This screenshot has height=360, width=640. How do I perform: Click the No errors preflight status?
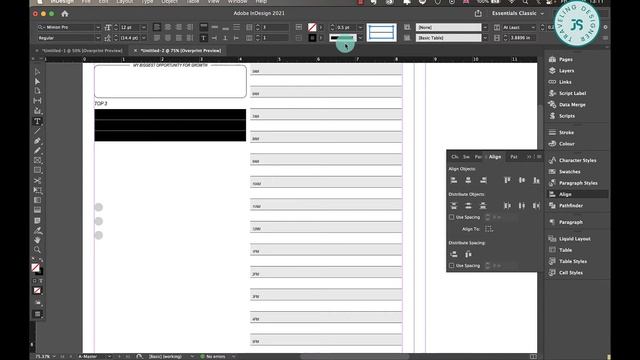(213, 356)
